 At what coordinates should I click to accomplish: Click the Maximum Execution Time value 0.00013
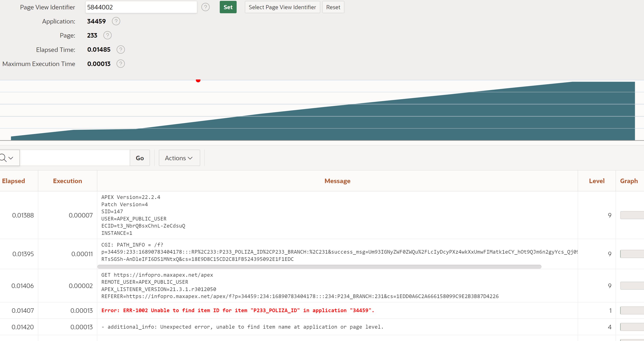click(x=99, y=64)
